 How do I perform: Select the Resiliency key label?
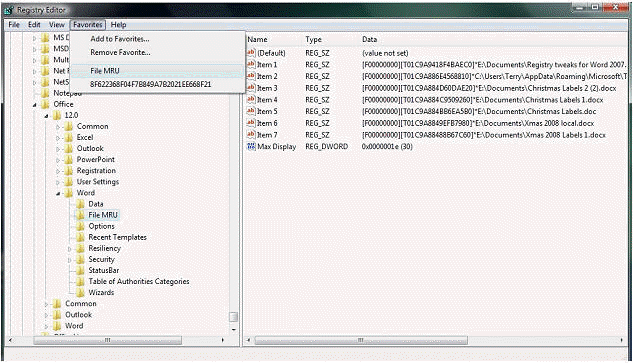[105, 248]
